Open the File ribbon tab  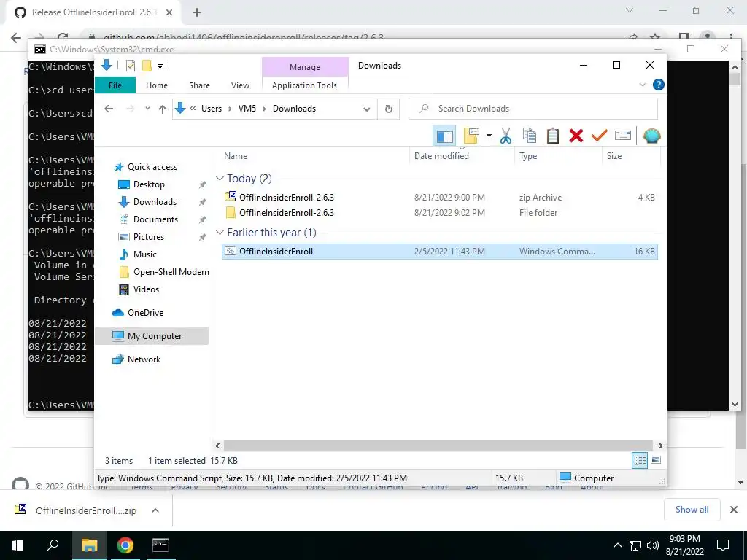tap(115, 85)
